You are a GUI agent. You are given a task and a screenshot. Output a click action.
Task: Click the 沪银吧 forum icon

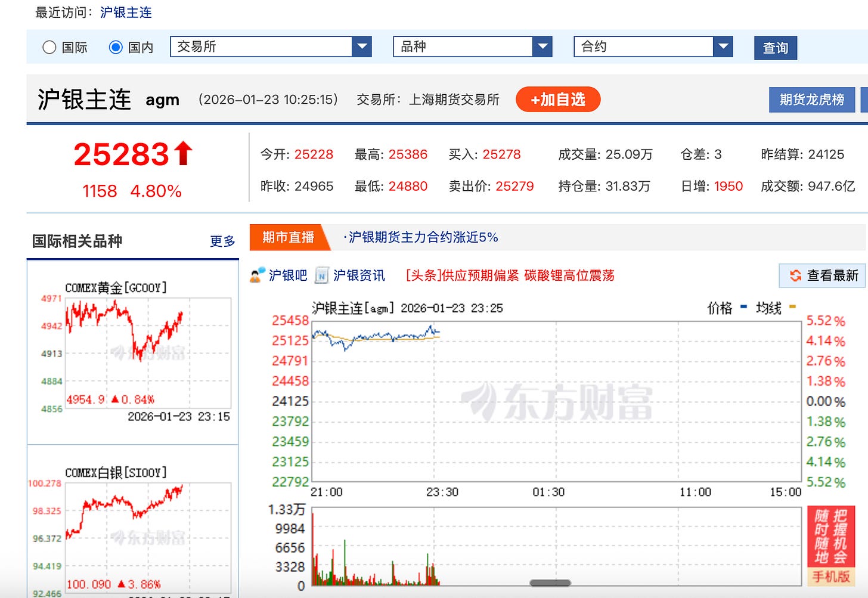[x=258, y=275]
